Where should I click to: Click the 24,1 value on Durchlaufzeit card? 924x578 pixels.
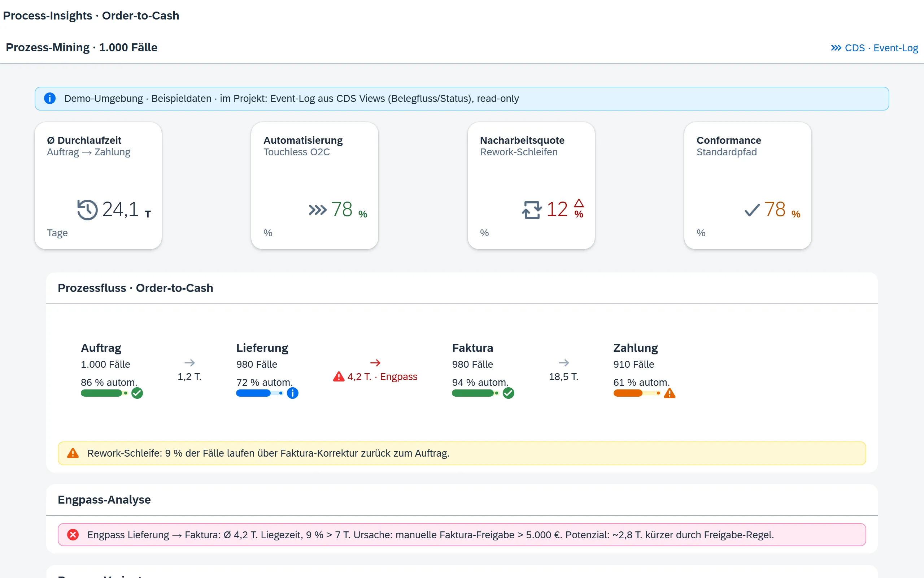pyautogui.click(x=120, y=210)
